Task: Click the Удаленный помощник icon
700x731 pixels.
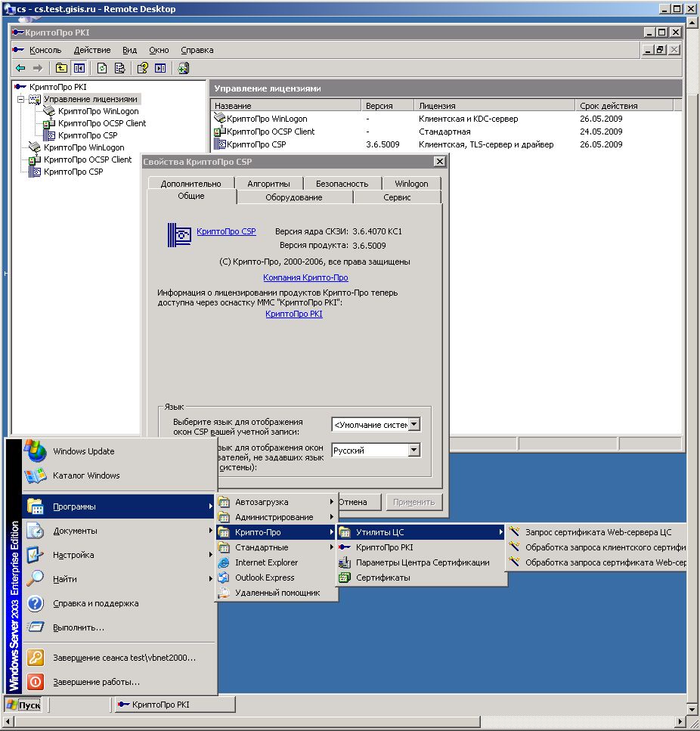Action: click(x=225, y=593)
